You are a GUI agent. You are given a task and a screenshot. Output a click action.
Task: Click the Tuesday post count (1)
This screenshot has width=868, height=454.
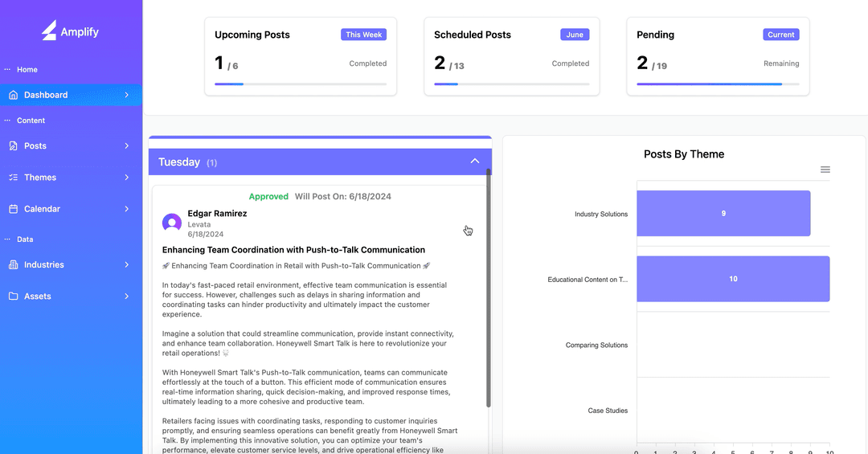tap(211, 163)
